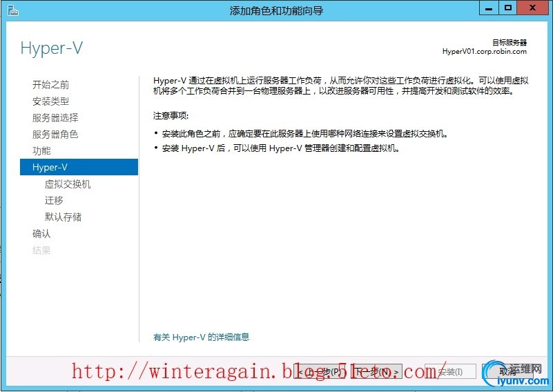Click the Hyper-V page title heading

52,48
